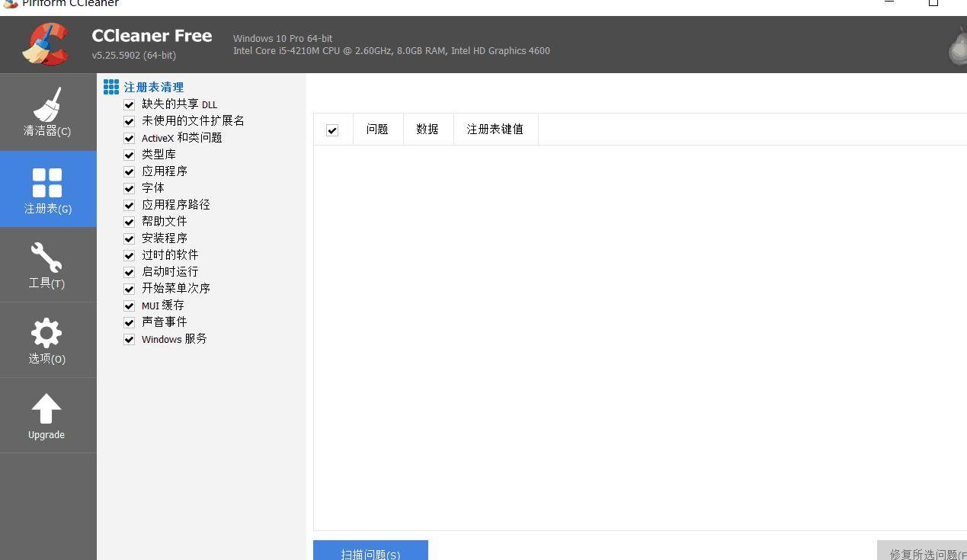Toggle 未使用的文件扩展名 checkbox
The height and width of the screenshot is (560, 967).
pos(130,121)
